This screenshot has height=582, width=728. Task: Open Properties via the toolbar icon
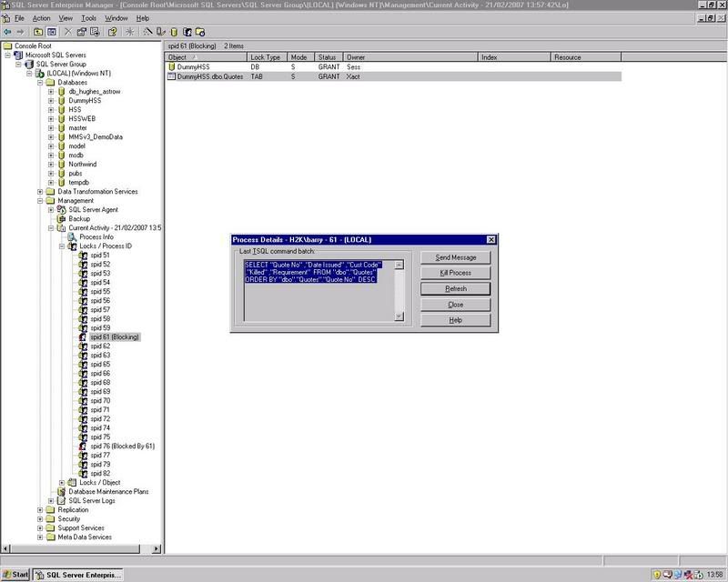click(81, 32)
